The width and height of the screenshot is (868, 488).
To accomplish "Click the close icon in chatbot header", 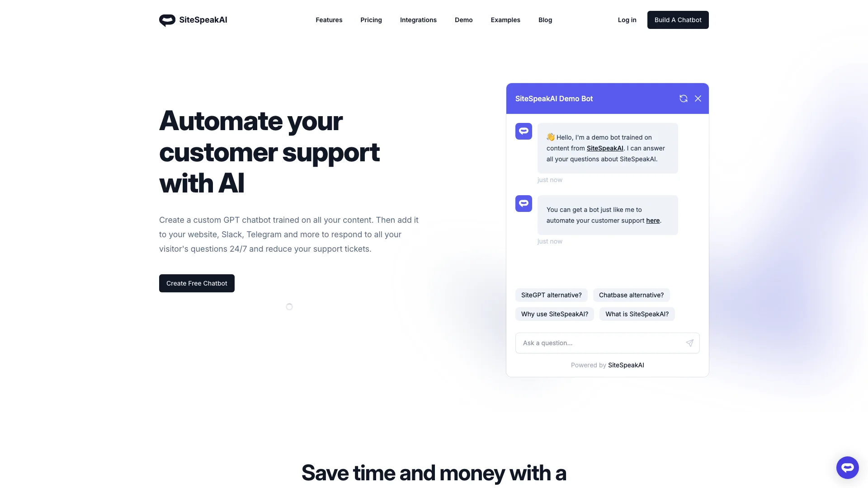I will 698,99.
